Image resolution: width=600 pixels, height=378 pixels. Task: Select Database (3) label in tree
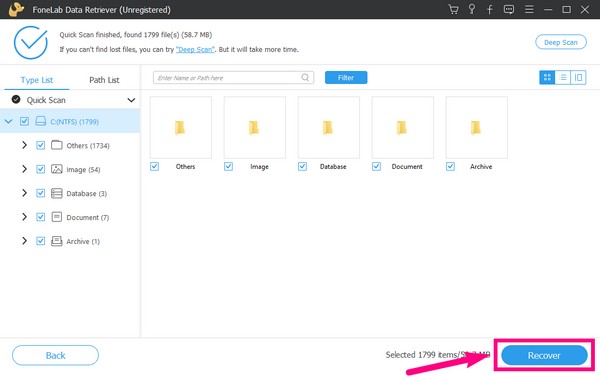coord(86,194)
